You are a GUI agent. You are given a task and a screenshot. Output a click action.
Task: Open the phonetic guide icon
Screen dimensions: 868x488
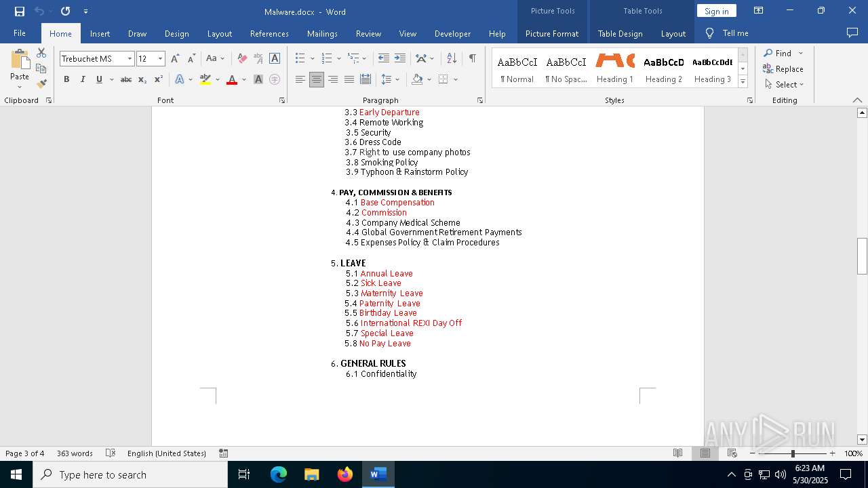tap(258, 59)
